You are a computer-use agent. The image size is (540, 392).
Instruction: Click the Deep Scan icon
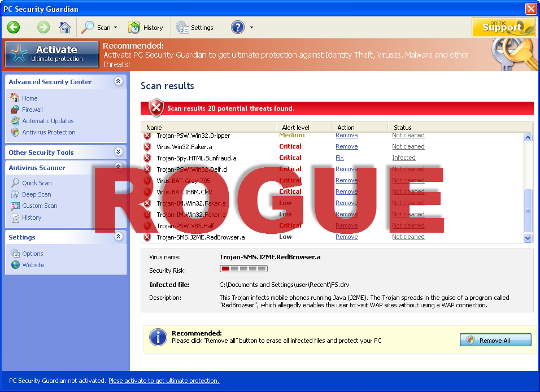click(x=15, y=194)
